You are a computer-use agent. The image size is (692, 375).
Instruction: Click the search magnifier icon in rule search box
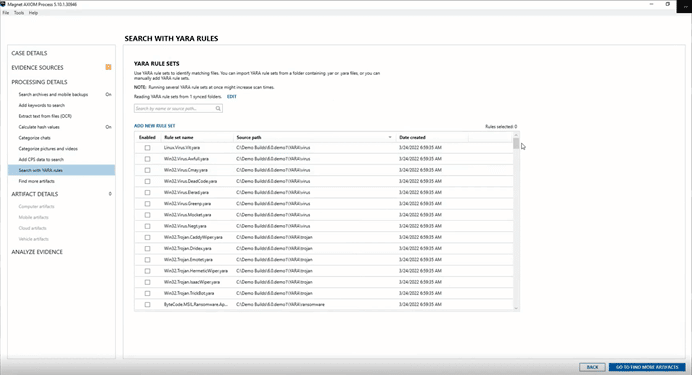tap(218, 109)
